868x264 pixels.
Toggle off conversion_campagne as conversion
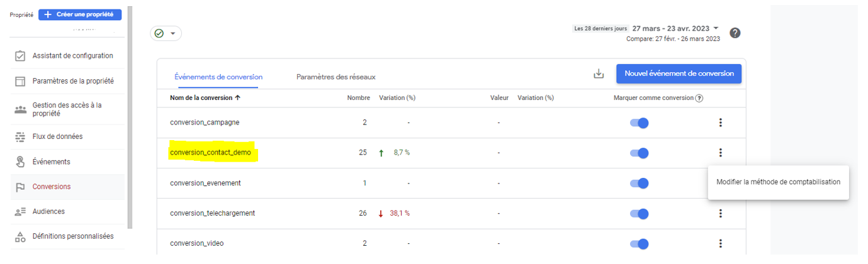coord(639,123)
